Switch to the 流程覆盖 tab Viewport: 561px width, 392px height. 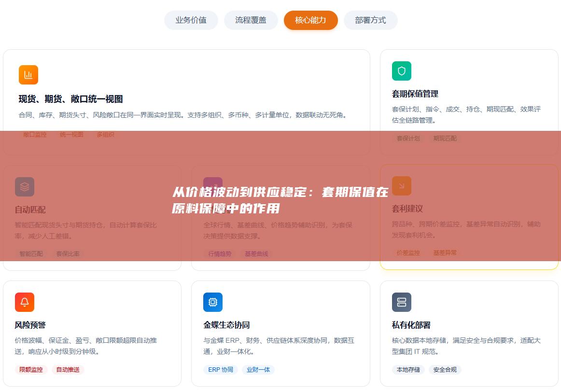pos(251,20)
